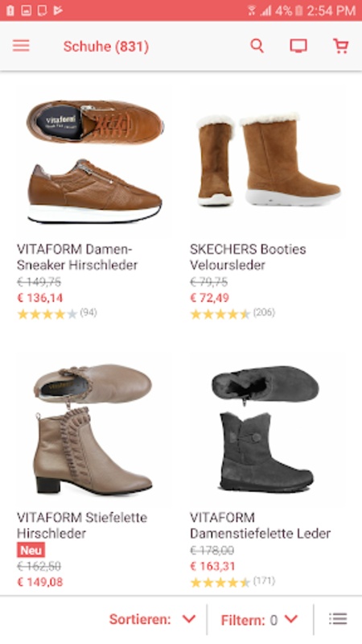Open the shopping cart icon

coord(340,46)
